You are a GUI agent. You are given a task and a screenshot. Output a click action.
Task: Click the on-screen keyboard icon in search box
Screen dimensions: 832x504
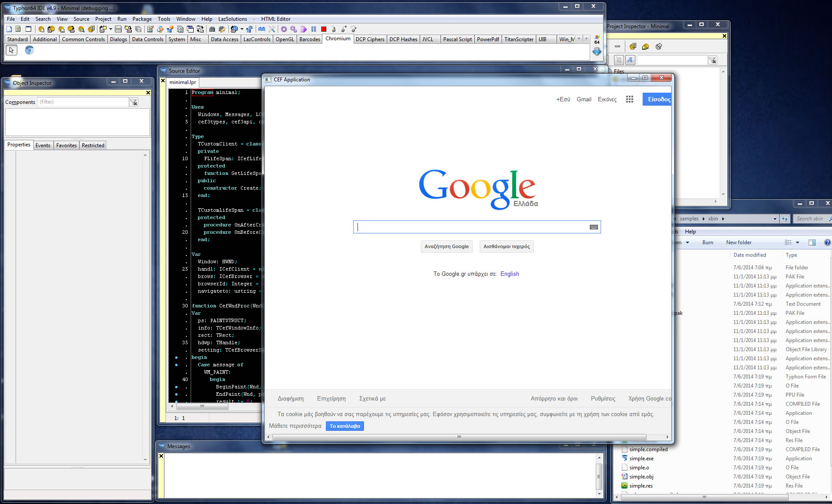coord(594,227)
